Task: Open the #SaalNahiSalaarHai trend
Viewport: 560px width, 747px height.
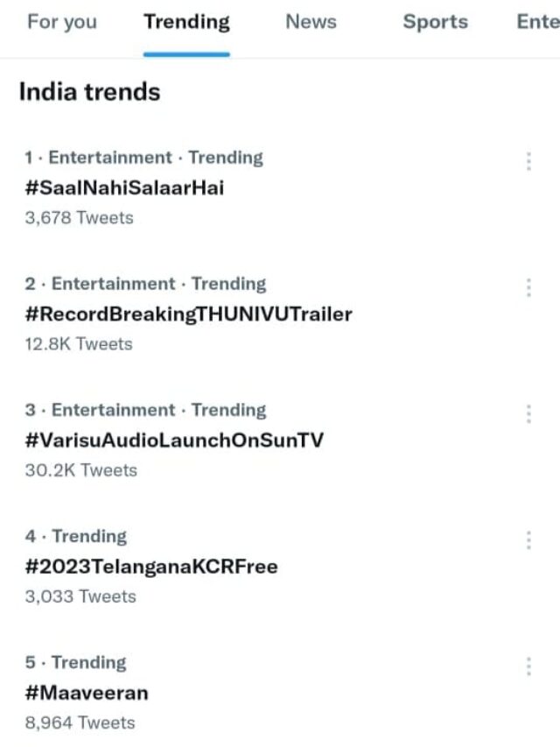Action: [122, 187]
